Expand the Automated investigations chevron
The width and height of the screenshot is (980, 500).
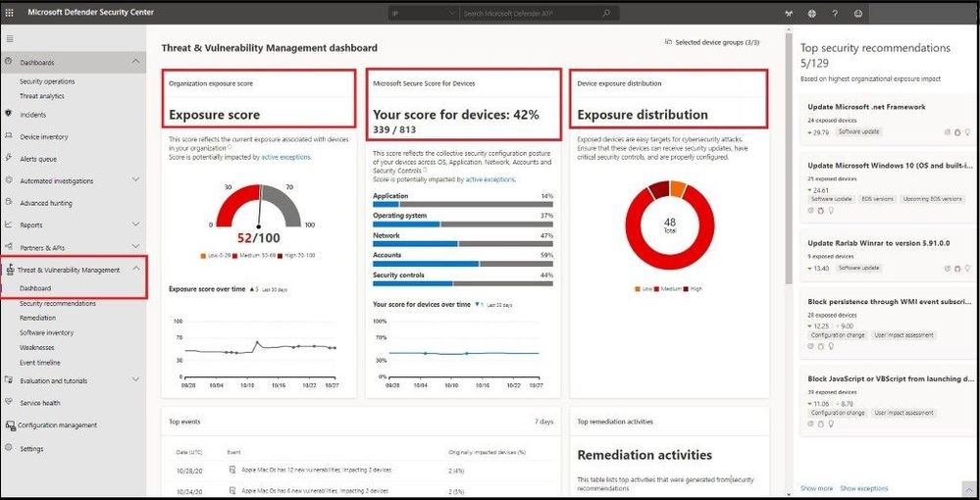(135, 180)
